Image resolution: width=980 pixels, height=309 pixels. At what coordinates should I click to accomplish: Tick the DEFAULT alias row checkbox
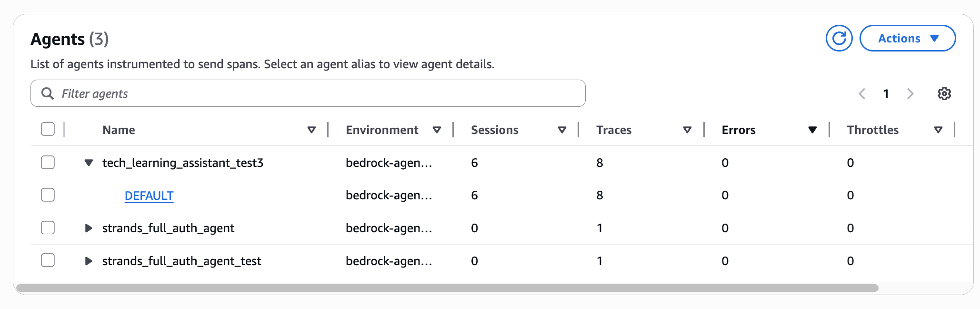pos(48,195)
